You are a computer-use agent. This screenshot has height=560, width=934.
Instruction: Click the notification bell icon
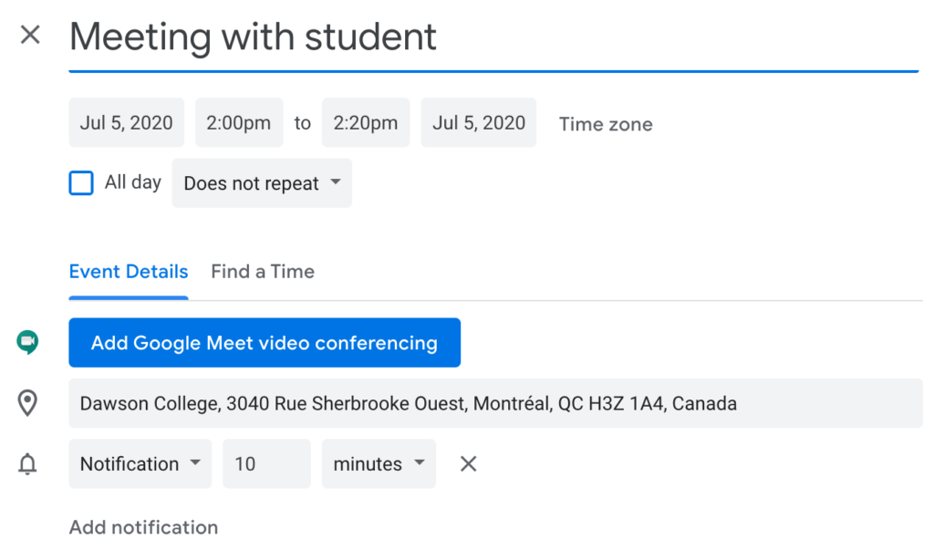pos(28,464)
